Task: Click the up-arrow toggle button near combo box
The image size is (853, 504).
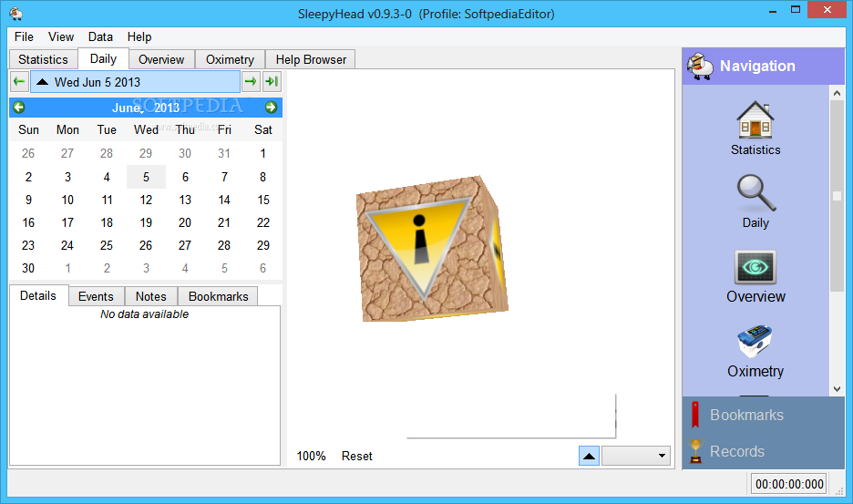Action: coord(589,456)
